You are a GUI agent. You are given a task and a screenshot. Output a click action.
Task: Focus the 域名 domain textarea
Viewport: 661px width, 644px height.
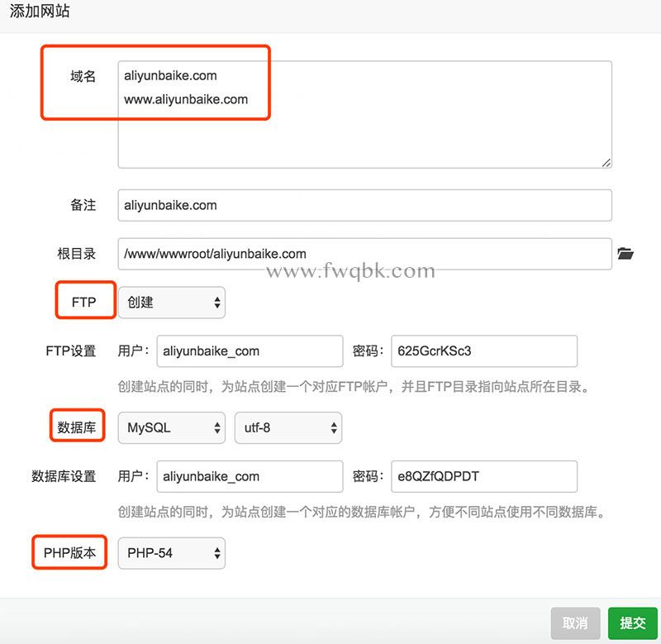pyautogui.click(x=364, y=114)
